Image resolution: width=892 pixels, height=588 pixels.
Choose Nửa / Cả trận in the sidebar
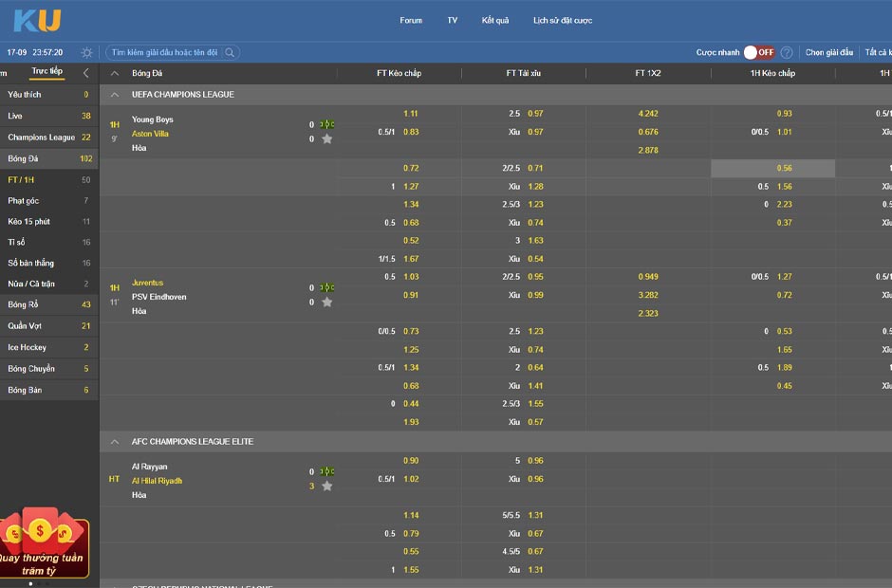click(x=49, y=284)
